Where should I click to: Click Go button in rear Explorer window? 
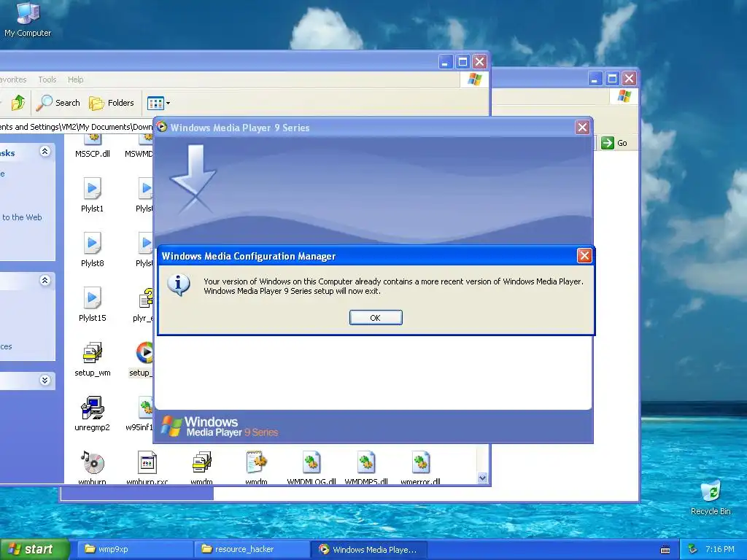click(614, 143)
